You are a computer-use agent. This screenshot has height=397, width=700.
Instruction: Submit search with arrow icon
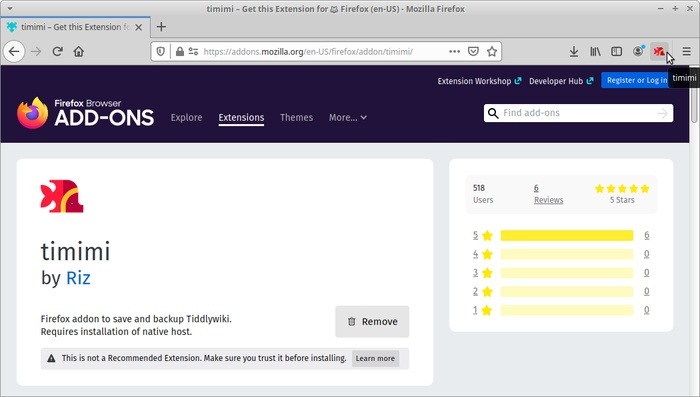[663, 113]
